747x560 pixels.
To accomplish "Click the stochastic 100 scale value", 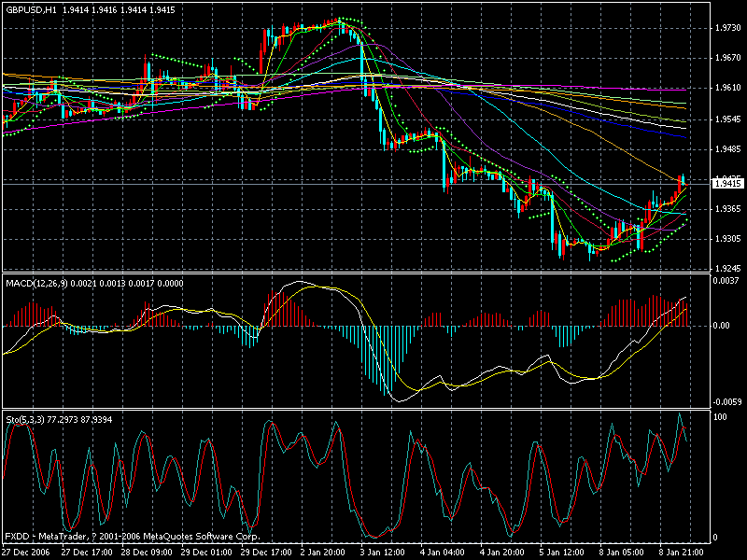I will coord(719,416).
